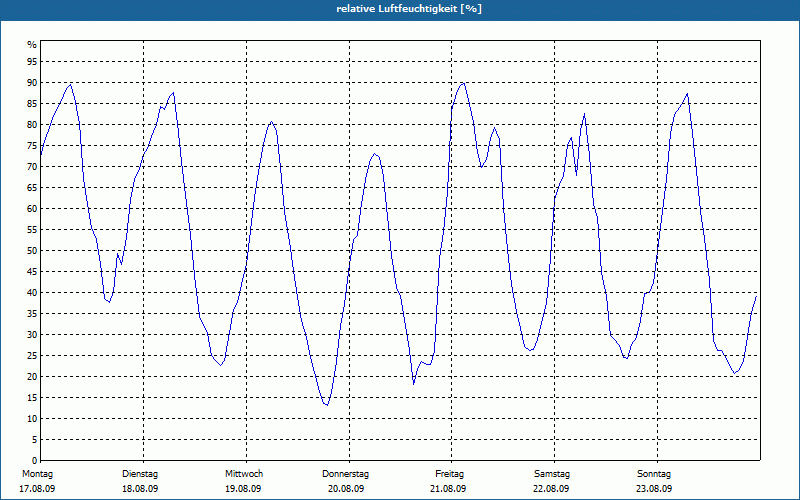
Task: Select the y-axis tick '60'
Action: pyautogui.click(x=32, y=209)
